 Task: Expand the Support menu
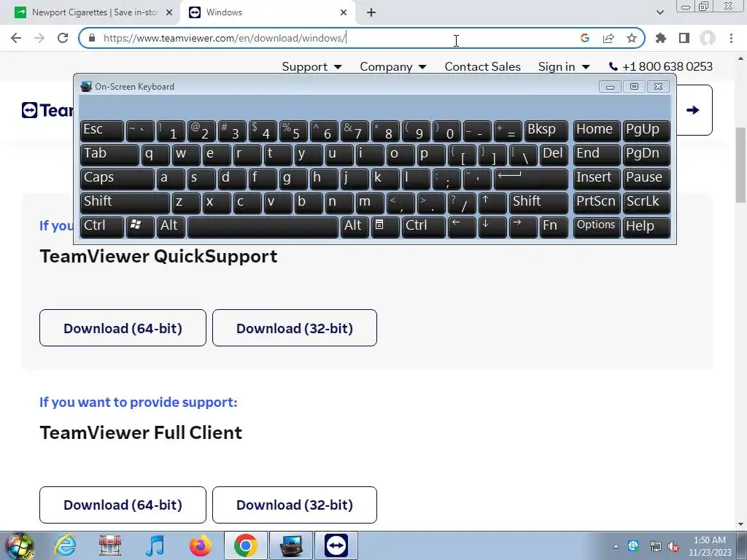click(x=311, y=66)
